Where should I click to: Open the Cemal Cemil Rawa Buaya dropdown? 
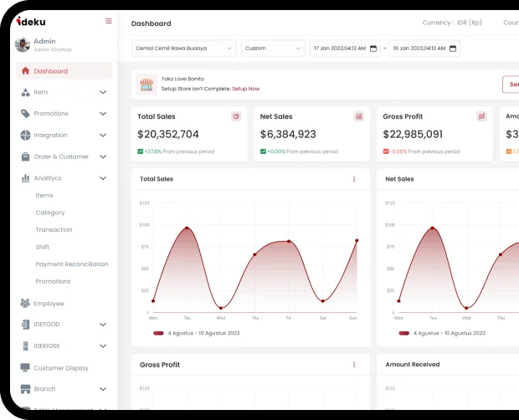point(184,49)
